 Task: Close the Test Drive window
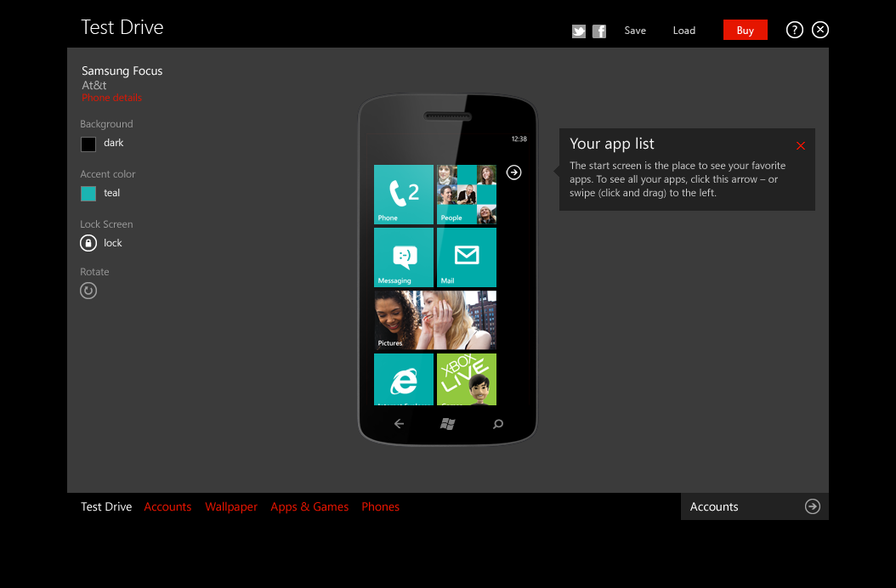click(x=820, y=30)
